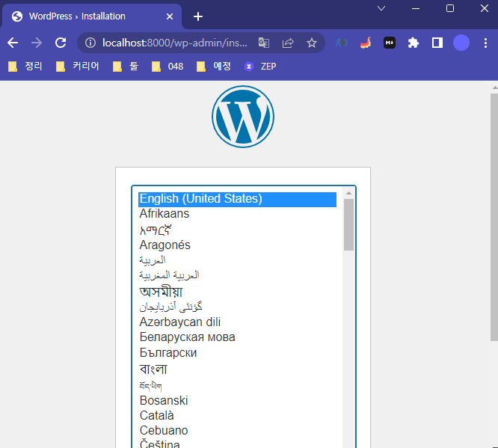The height and width of the screenshot is (448, 498).
Task: Open the red-orange extension icon
Action: point(366,43)
